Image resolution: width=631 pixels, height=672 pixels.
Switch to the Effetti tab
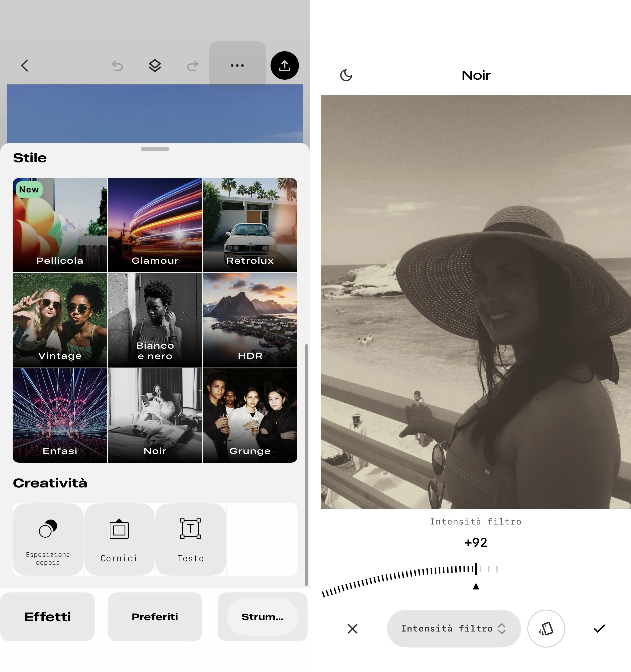click(48, 616)
